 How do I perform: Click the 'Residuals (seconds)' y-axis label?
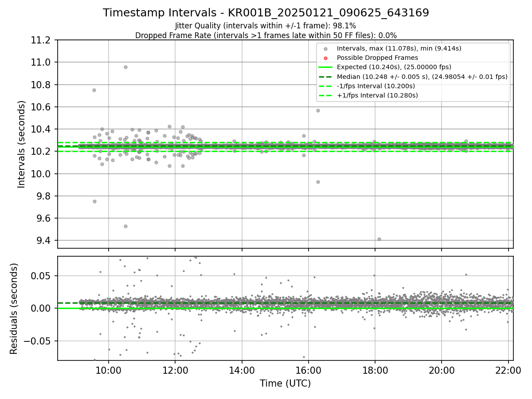[x=14, y=309]
